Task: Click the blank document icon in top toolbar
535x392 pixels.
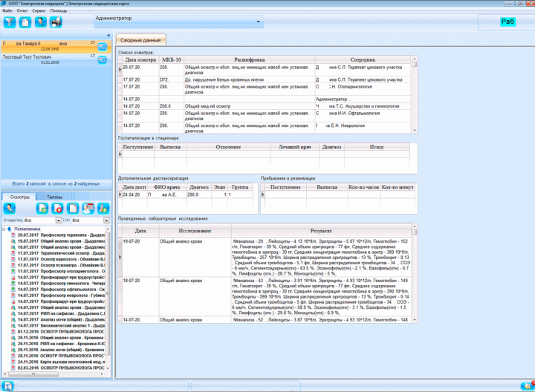Action: pyautogui.click(x=25, y=22)
